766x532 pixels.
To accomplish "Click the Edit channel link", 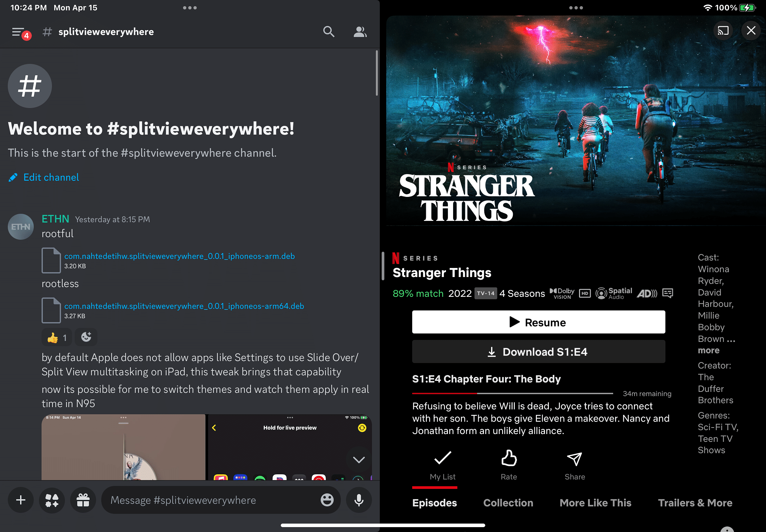I will pos(44,177).
